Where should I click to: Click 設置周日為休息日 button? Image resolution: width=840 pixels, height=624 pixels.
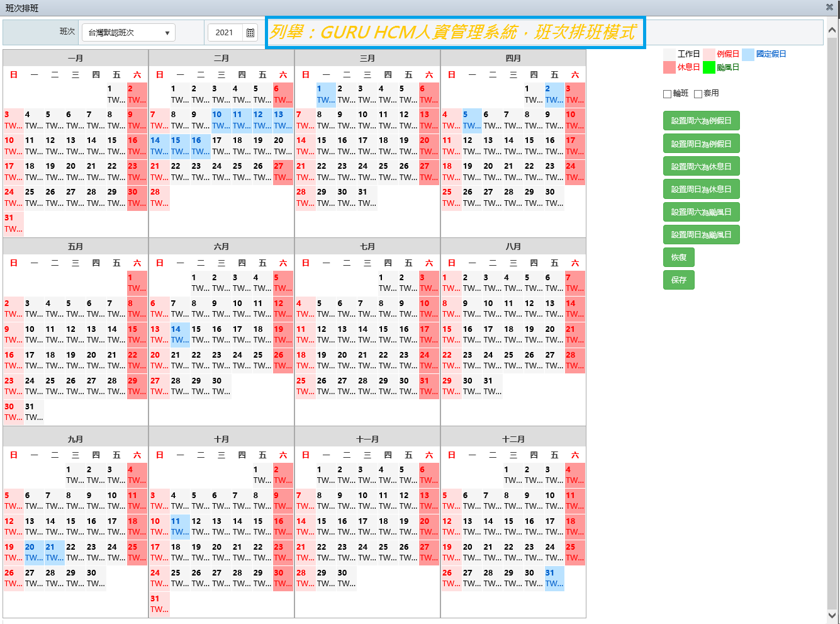click(x=702, y=189)
